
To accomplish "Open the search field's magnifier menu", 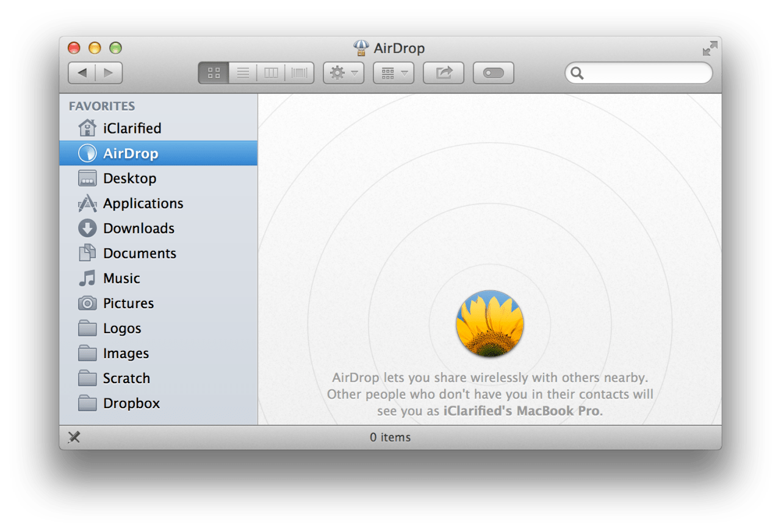I will (577, 73).
